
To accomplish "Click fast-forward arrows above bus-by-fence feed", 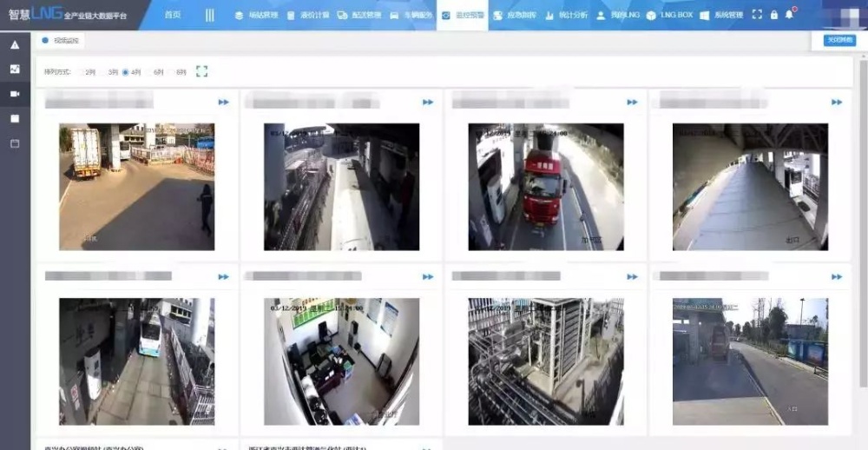I will tap(224, 276).
